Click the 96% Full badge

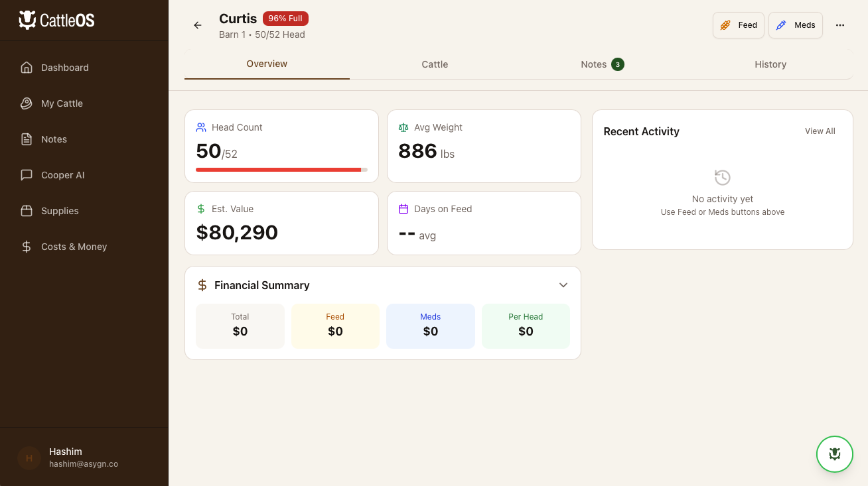285,18
